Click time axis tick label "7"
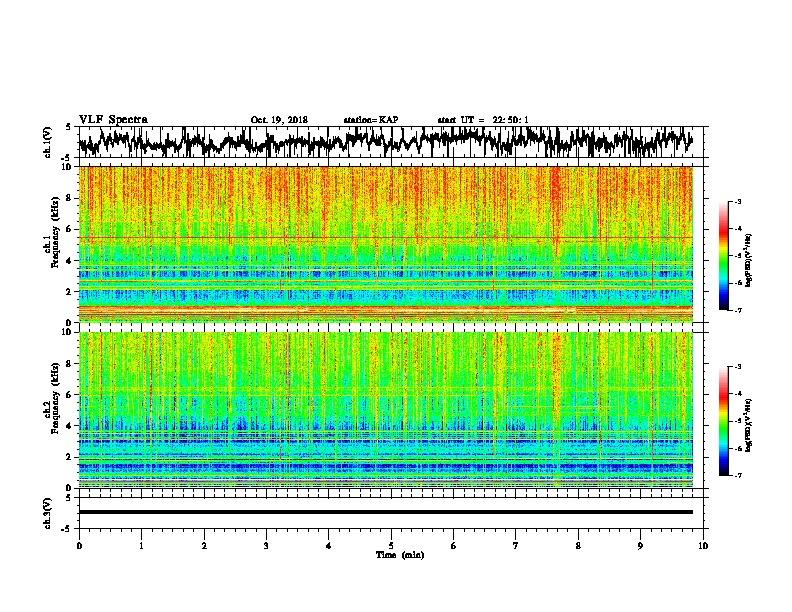Screen dimensions: 792x612 pyautogui.click(x=516, y=546)
